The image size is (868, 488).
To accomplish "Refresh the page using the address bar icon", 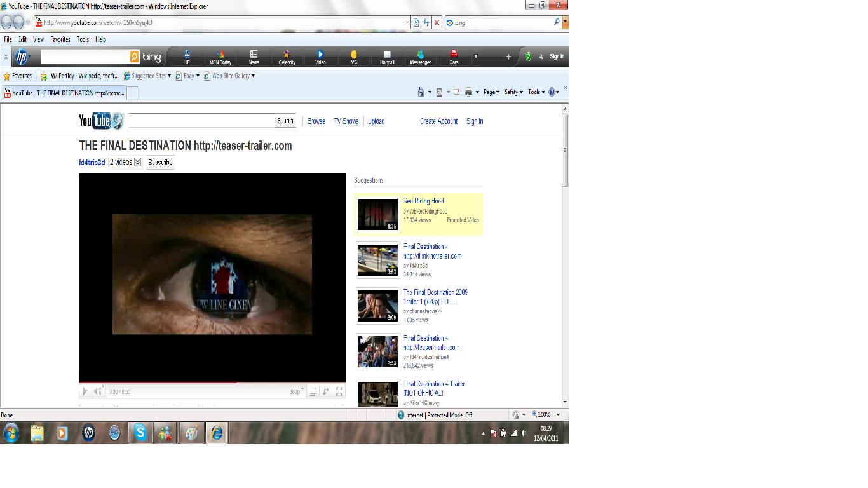I will 426,22.
